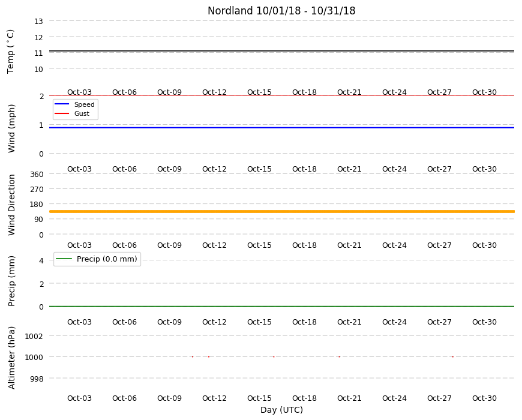The image size is (522, 420).
Task: Click the black temperature line
Action: pyautogui.click(x=281, y=51)
